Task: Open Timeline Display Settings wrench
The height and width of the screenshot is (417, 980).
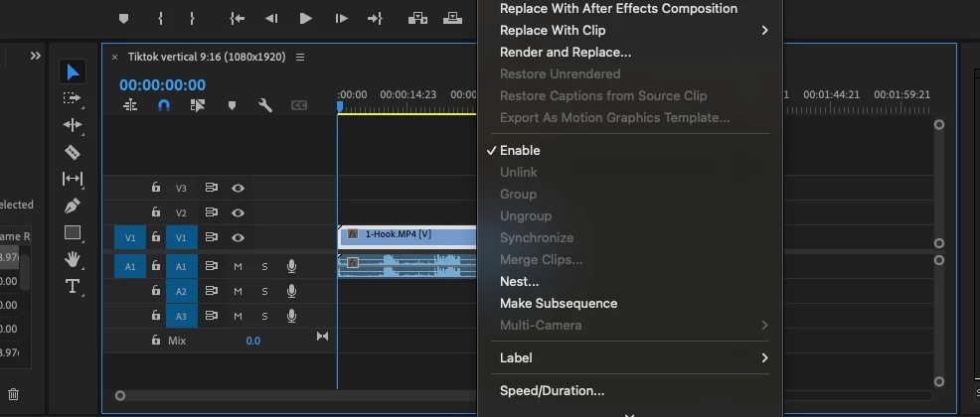Action: tap(265, 105)
